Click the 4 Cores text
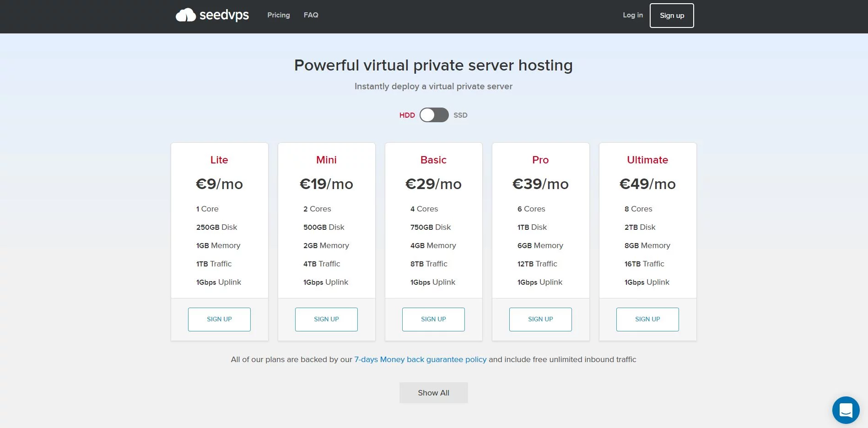Viewport: 868px width, 428px height. coord(424,209)
